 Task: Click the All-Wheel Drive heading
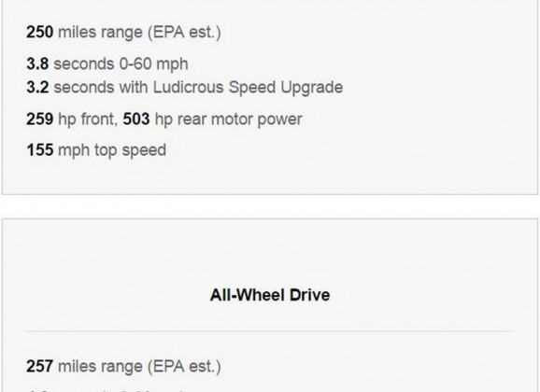point(270,295)
